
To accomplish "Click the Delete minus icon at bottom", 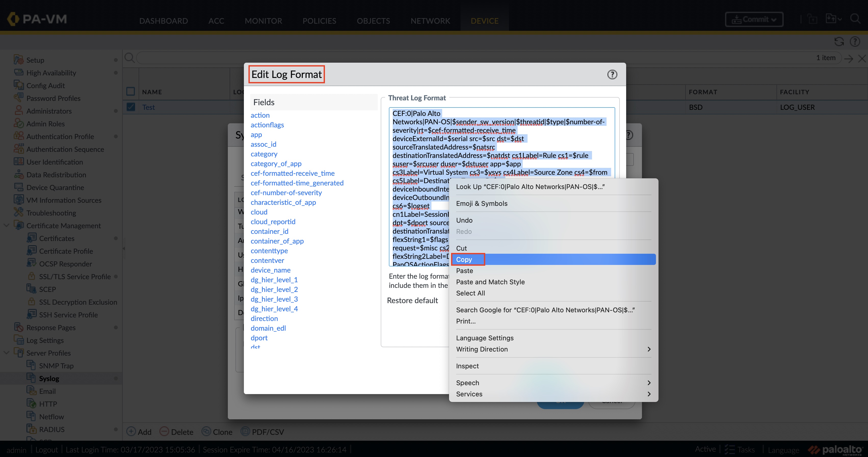I will 164,432.
